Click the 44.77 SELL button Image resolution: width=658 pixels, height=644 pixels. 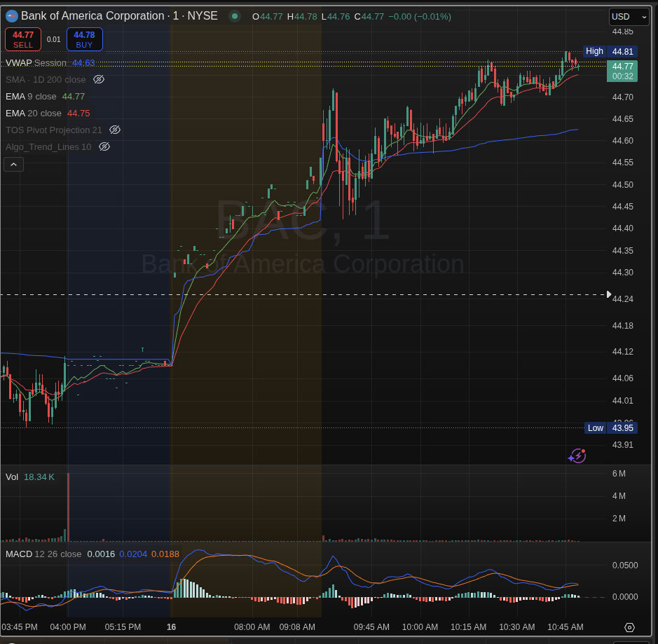tap(23, 39)
